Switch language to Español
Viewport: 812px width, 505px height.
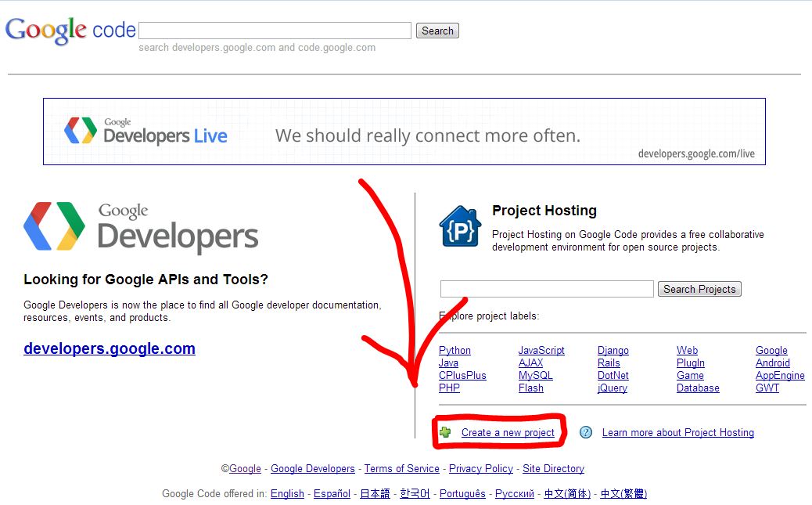pyautogui.click(x=332, y=493)
